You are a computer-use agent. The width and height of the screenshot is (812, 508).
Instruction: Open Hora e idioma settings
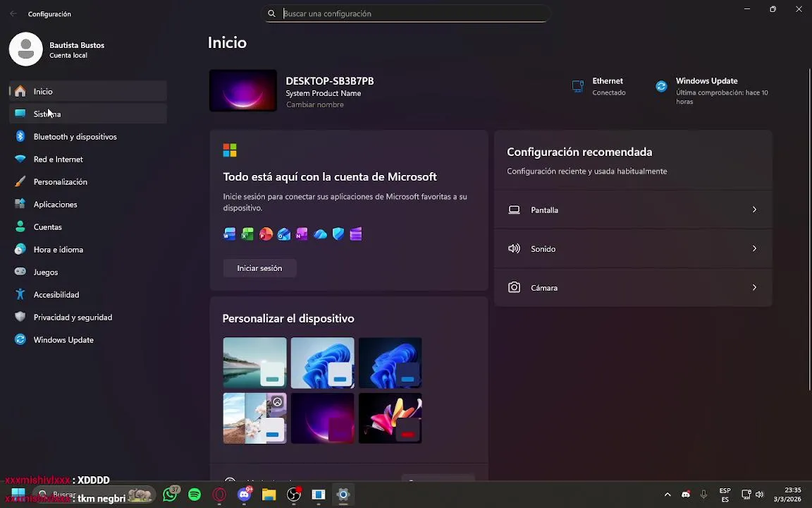(88, 249)
